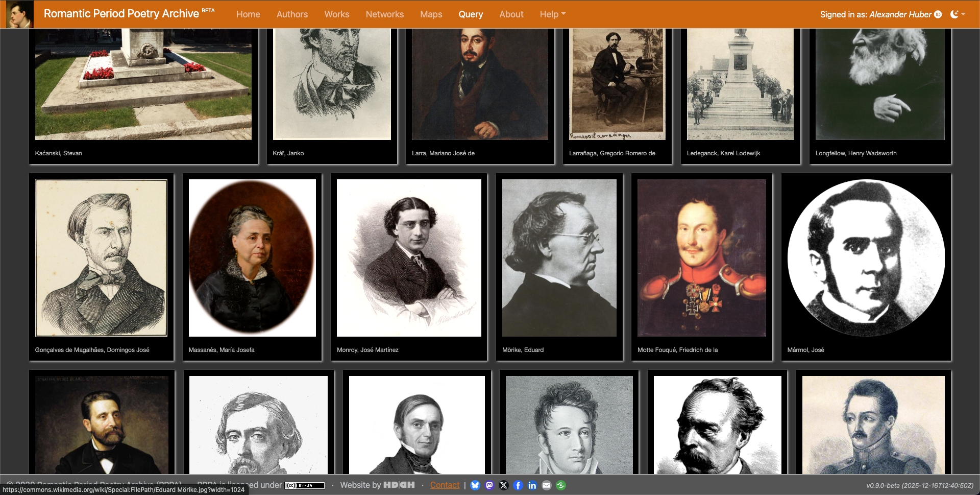Click the Mastodon icon in footer
Image resolution: width=980 pixels, height=495 pixels.
pyautogui.click(x=489, y=485)
